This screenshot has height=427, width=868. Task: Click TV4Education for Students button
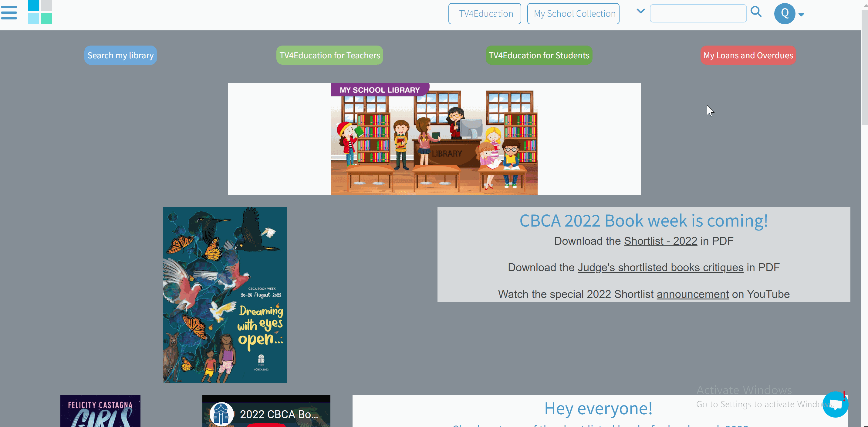pos(539,55)
